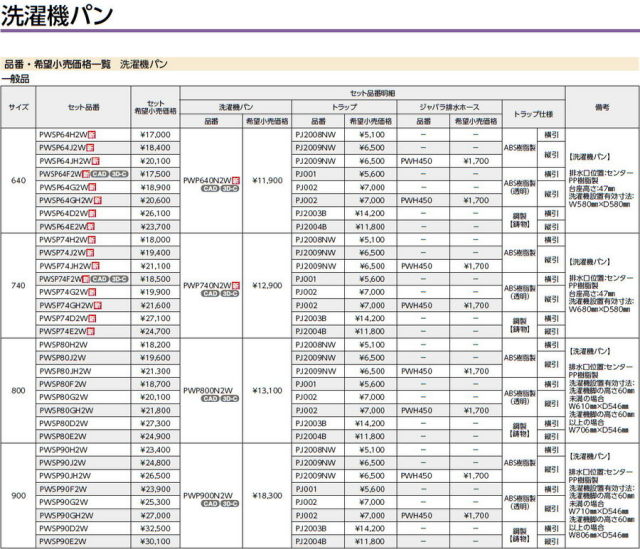Image resolution: width=640 pixels, height=549 pixels.
Task: Click the red 新 badge beside PWSP64H2W
Action: pyautogui.click(x=92, y=135)
